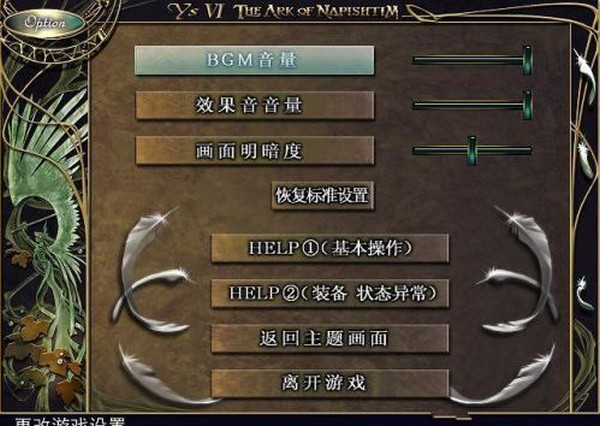Return to title via 返回主题画面
The image size is (600, 426).
[x=330, y=338]
